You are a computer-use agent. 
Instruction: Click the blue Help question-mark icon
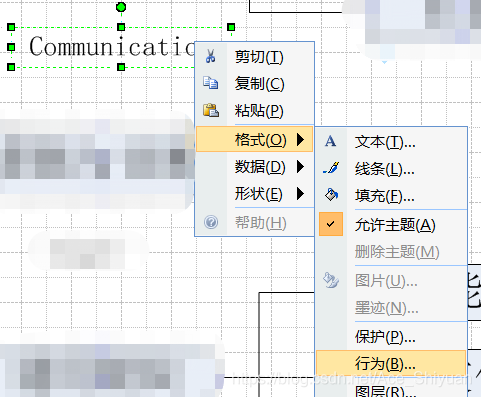point(211,222)
